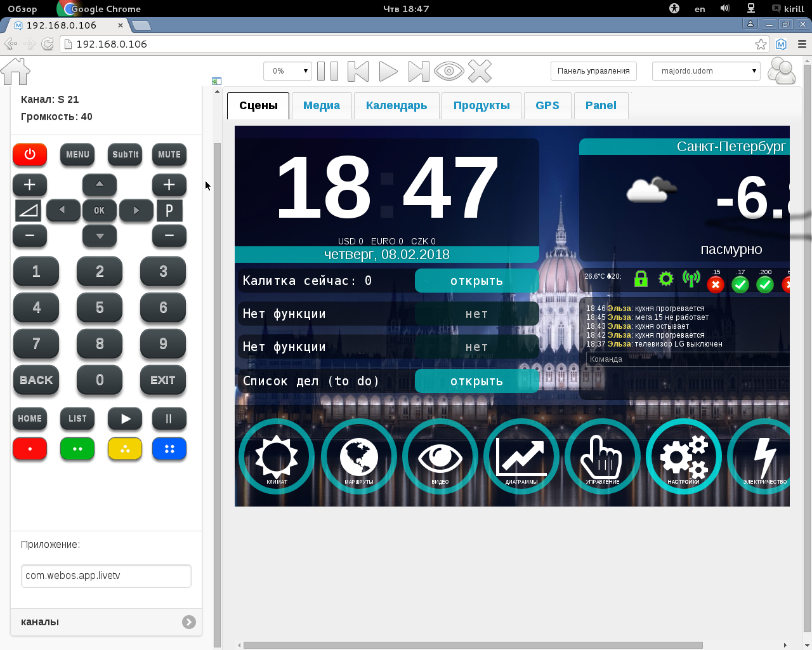Click the Панель управления button
This screenshot has width=812, height=650.
point(593,71)
